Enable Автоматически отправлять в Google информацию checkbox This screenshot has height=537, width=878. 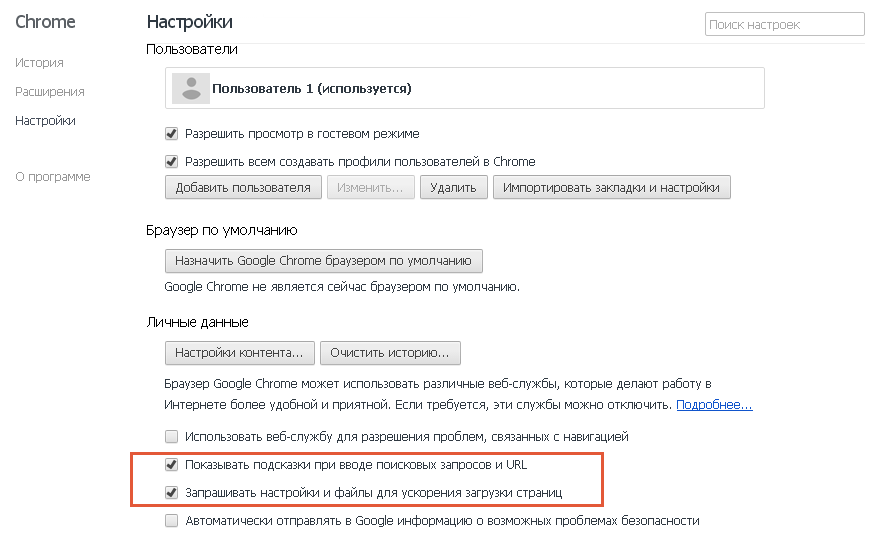coord(172,521)
